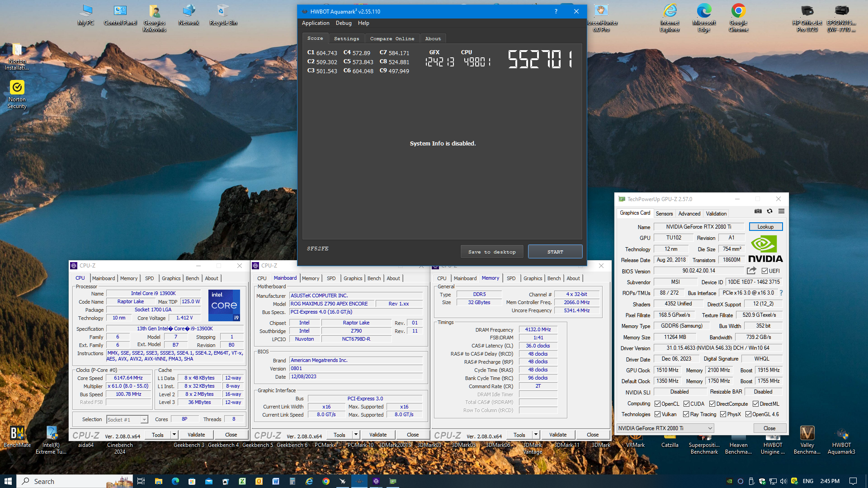Click Validate in the CPU-Z Memory window
Viewport: 868px width, 488px height.
click(x=558, y=435)
